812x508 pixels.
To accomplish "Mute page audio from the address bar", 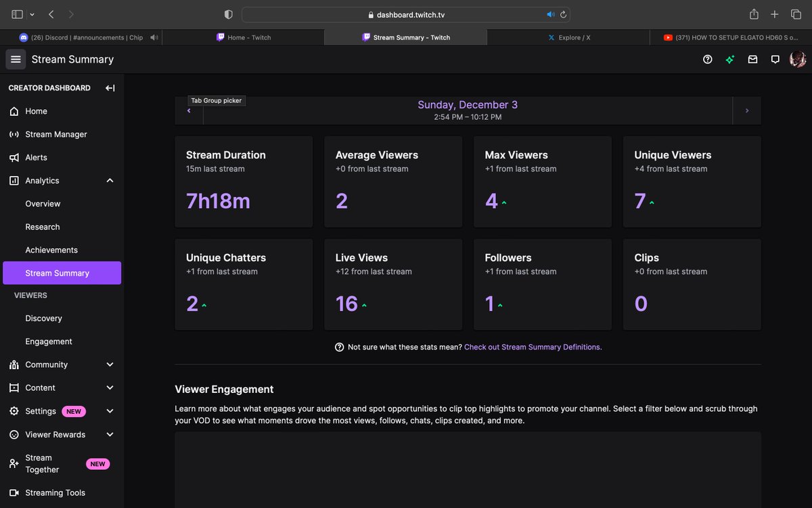I will pos(551,14).
